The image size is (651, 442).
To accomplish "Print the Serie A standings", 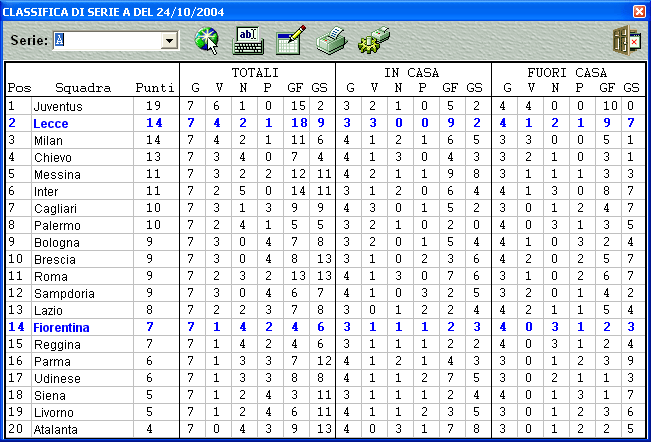I will [331, 40].
